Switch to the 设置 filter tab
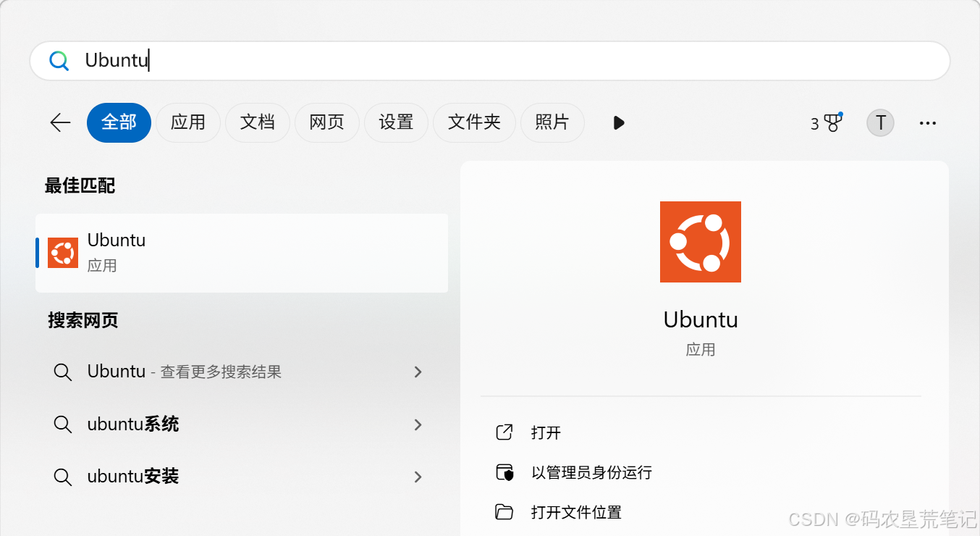Viewport: 980px width, 536px height. click(x=396, y=122)
